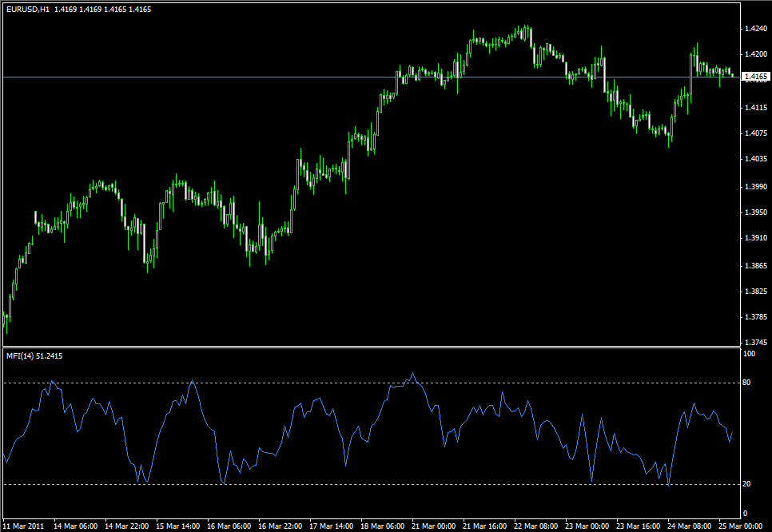The height and width of the screenshot is (532, 772).
Task: Click the 11 Mar 2011 date label
Action: click(23, 526)
